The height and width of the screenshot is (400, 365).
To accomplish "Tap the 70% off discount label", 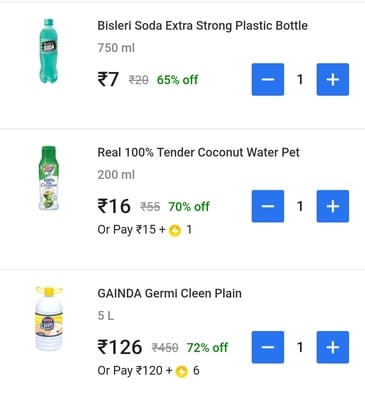I will (x=189, y=207).
